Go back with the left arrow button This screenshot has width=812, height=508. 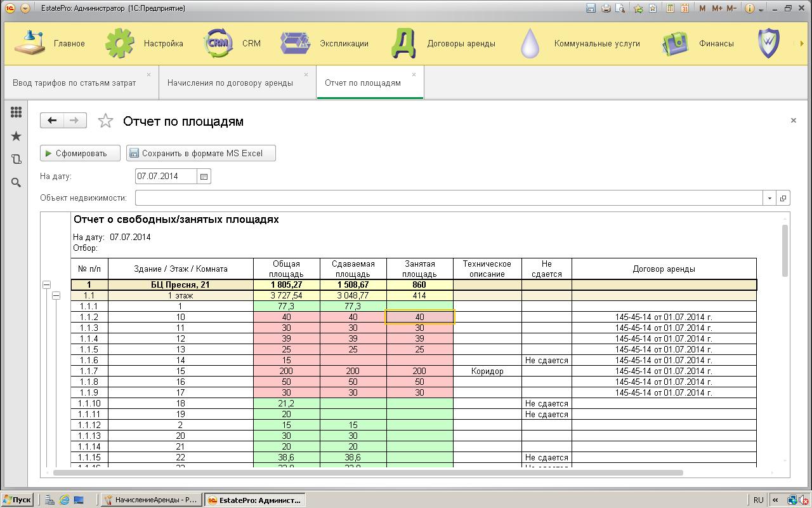click(52, 121)
